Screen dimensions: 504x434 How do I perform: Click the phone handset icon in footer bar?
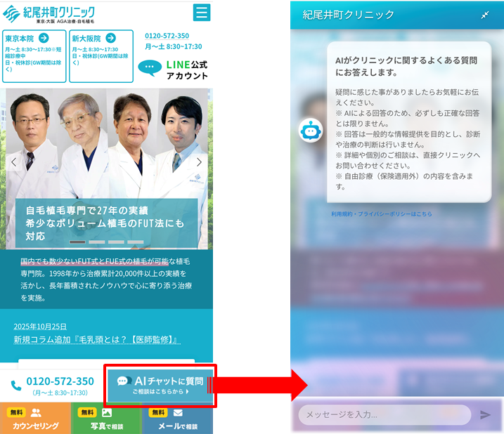click(x=16, y=386)
